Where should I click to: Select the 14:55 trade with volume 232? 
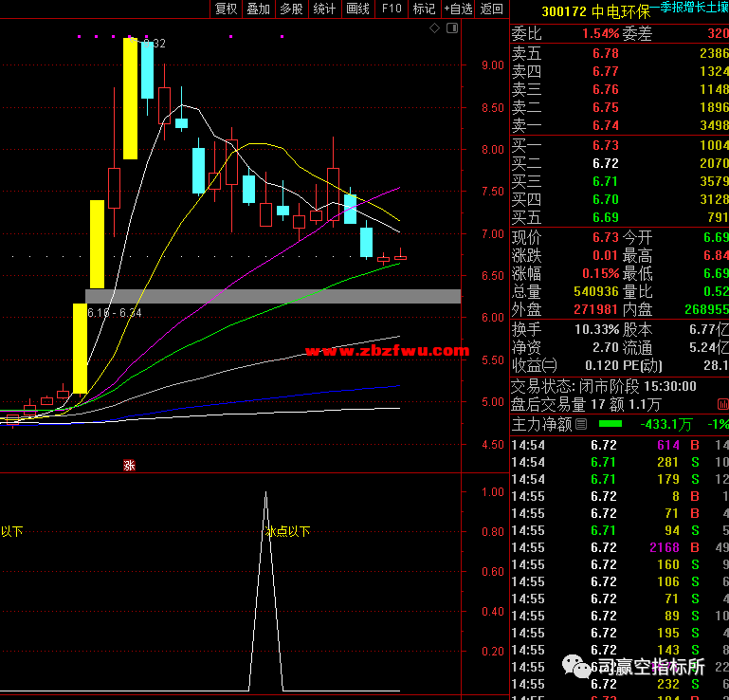(619, 684)
